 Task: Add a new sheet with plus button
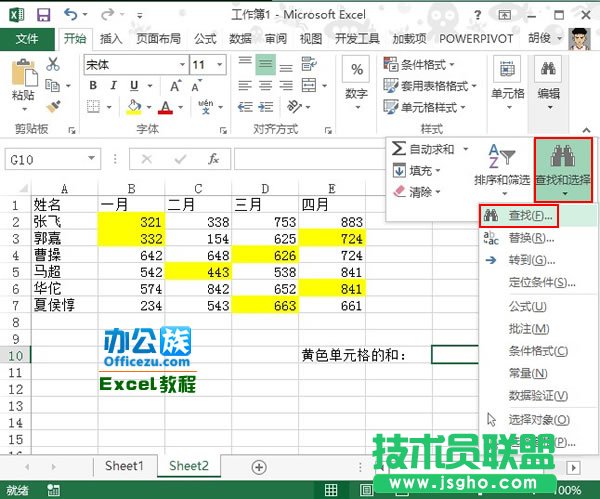pyautogui.click(x=259, y=467)
